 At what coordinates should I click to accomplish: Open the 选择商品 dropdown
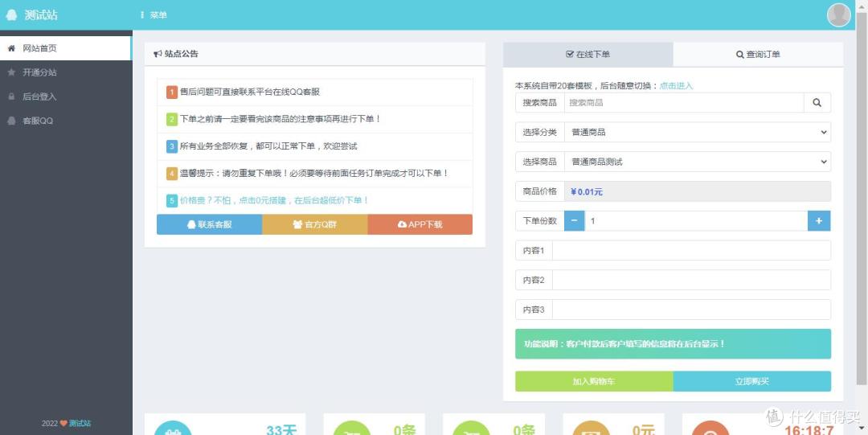click(x=698, y=162)
